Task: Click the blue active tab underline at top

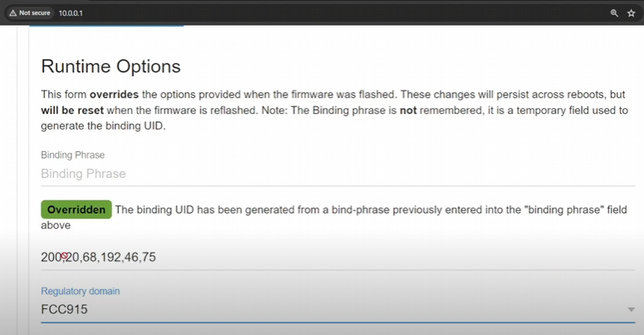Action: point(106,27)
